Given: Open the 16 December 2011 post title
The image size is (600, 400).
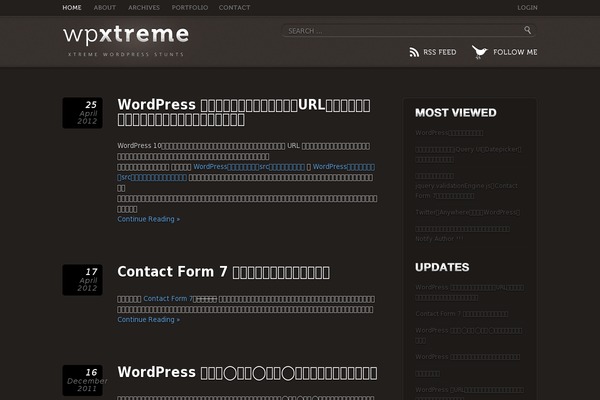Looking at the screenshot, I should coord(247,372).
